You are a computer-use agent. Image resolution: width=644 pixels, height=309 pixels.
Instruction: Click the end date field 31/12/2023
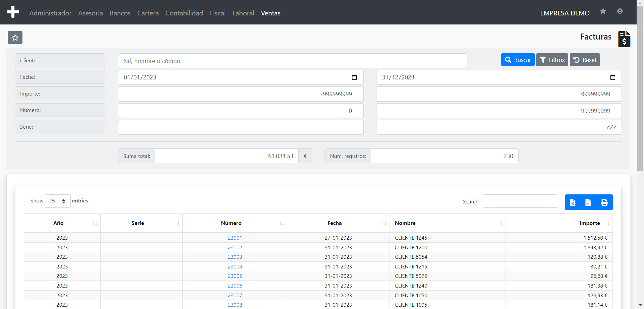coord(499,77)
